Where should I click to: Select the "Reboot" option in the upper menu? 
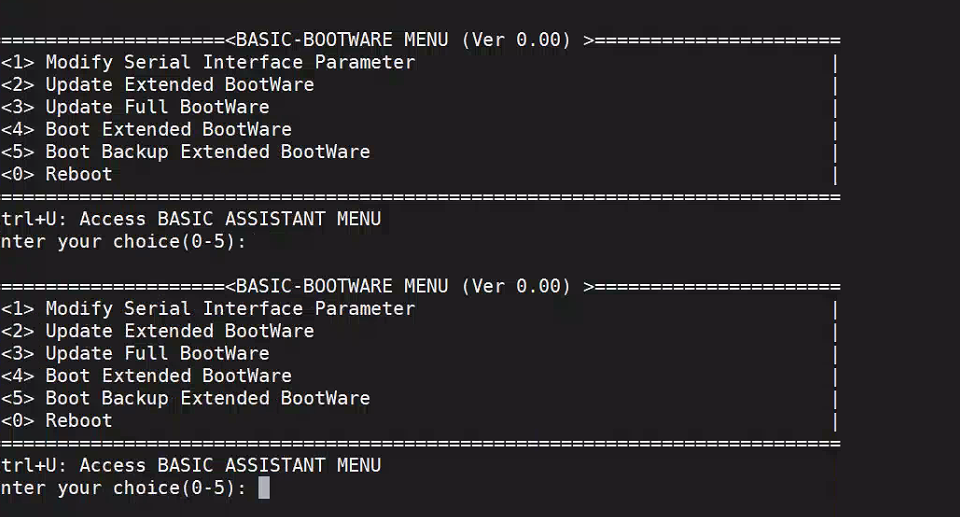[78, 174]
